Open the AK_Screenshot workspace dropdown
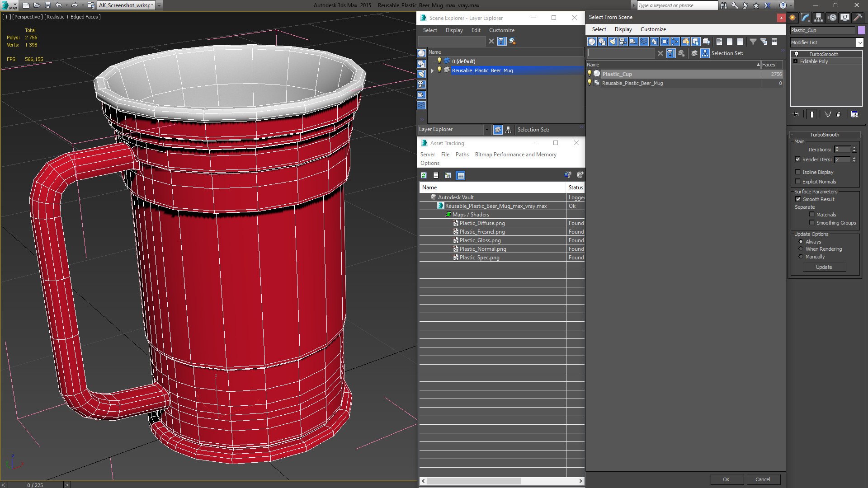868x488 pixels. pyautogui.click(x=152, y=5)
